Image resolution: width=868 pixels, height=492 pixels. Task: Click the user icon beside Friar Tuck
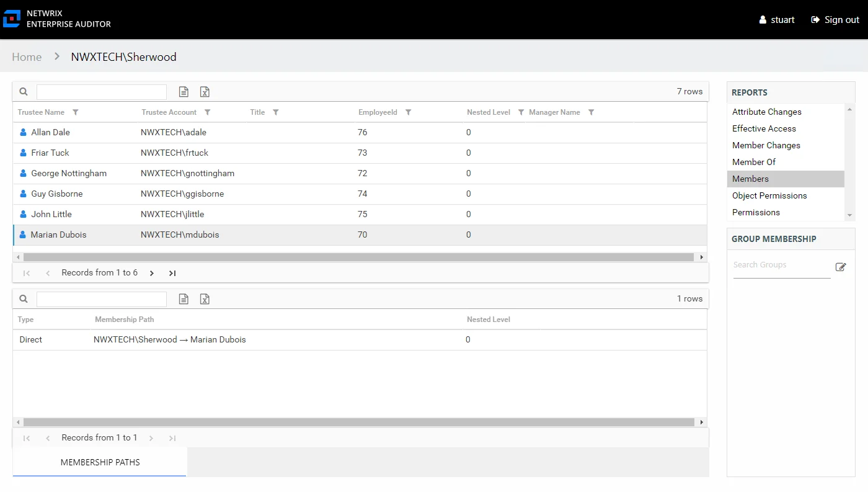(x=24, y=153)
